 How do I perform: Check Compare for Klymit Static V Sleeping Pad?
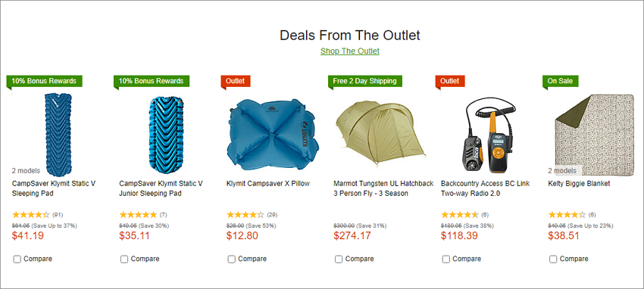pyautogui.click(x=17, y=259)
